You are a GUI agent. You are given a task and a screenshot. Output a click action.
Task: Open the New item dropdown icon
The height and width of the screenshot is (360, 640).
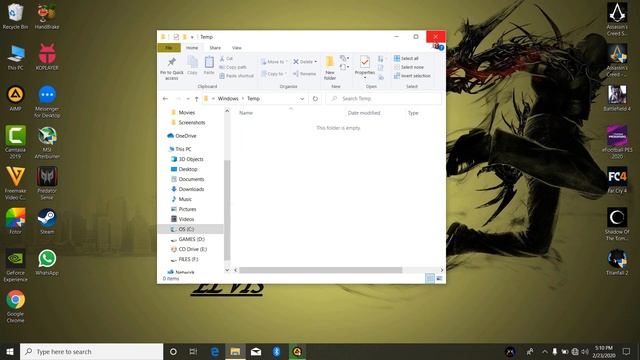click(344, 58)
